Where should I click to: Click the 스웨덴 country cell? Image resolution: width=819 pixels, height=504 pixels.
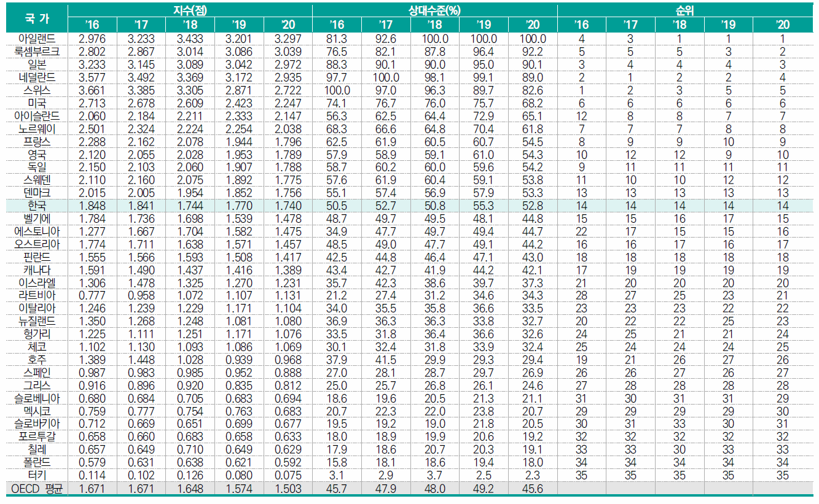pyautogui.click(x=37, y=179)
